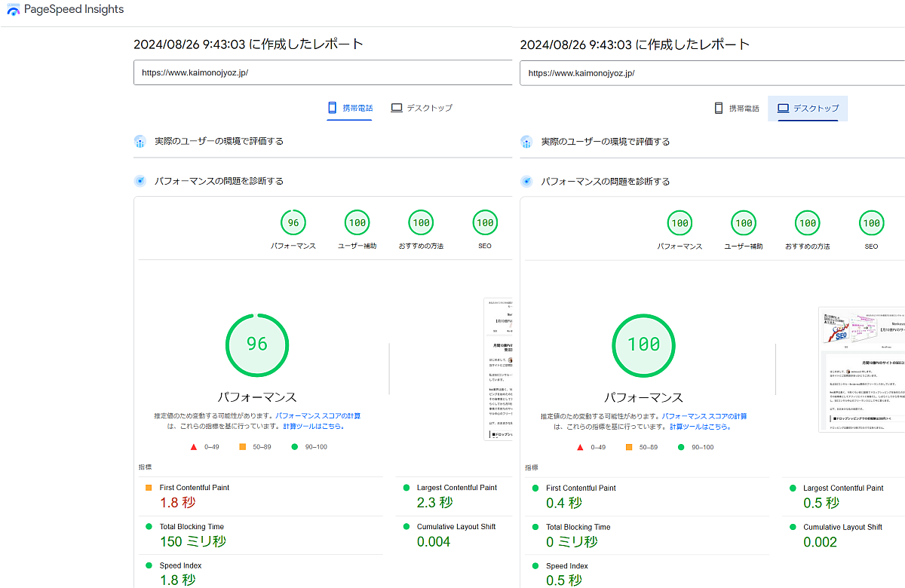905x588 pixels.
Task: Click the 実際のユーザーの環境で評価する icon in right report
Action: (x=526, y=141)
